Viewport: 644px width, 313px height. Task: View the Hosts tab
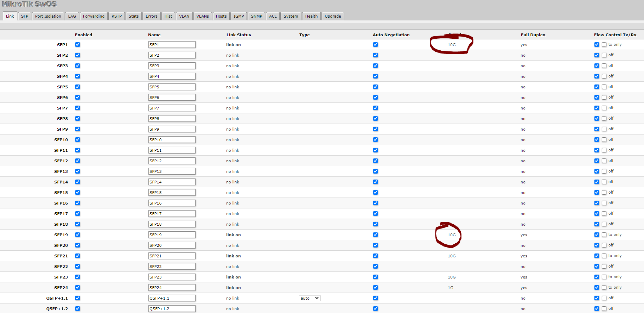click(x=221, y=16)
